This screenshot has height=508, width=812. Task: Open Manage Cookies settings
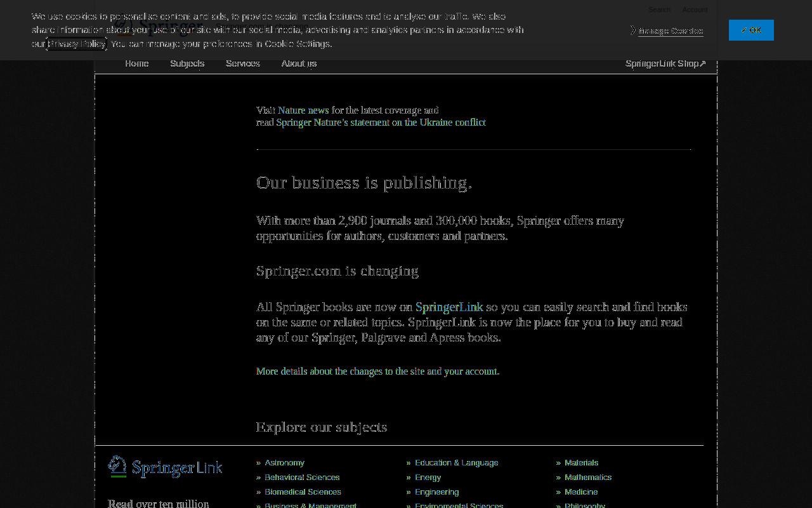point(671,30)
